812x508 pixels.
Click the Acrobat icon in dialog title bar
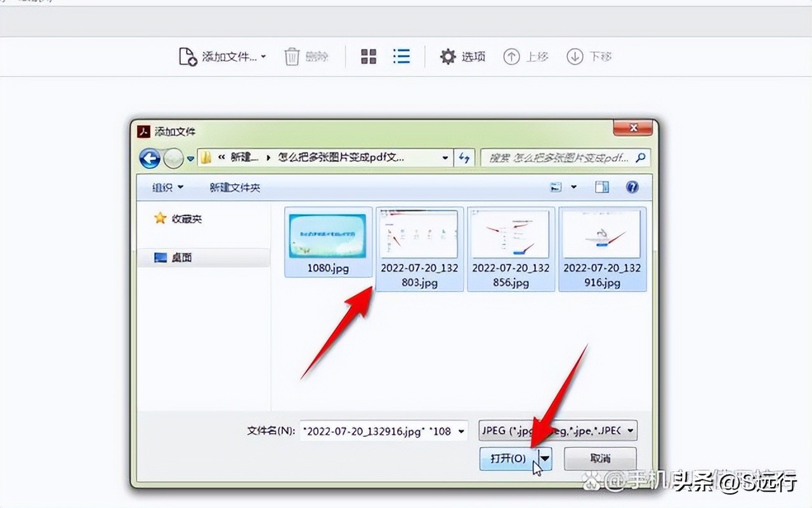[144, 132]
